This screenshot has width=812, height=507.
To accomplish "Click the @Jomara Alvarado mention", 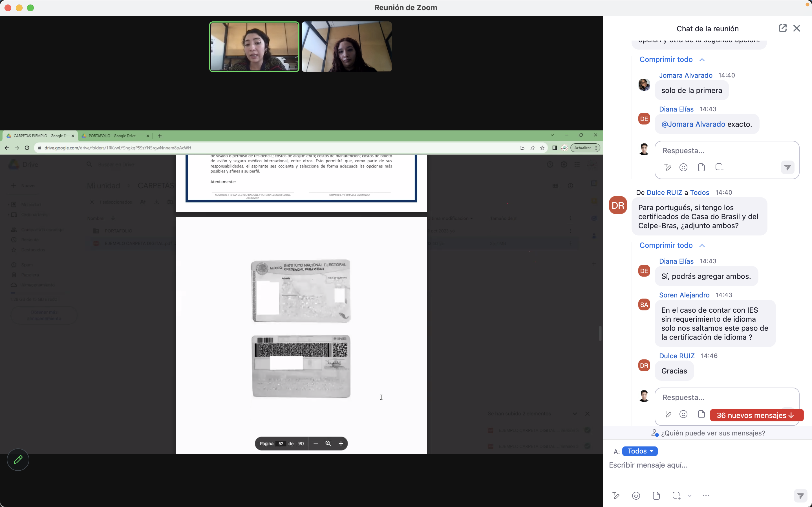I will pyautogui.click(x=693, y=124).
